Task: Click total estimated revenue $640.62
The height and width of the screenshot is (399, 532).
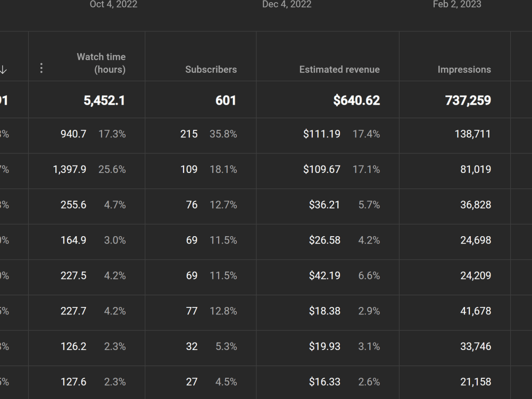Action: click(x=356, y=101)
